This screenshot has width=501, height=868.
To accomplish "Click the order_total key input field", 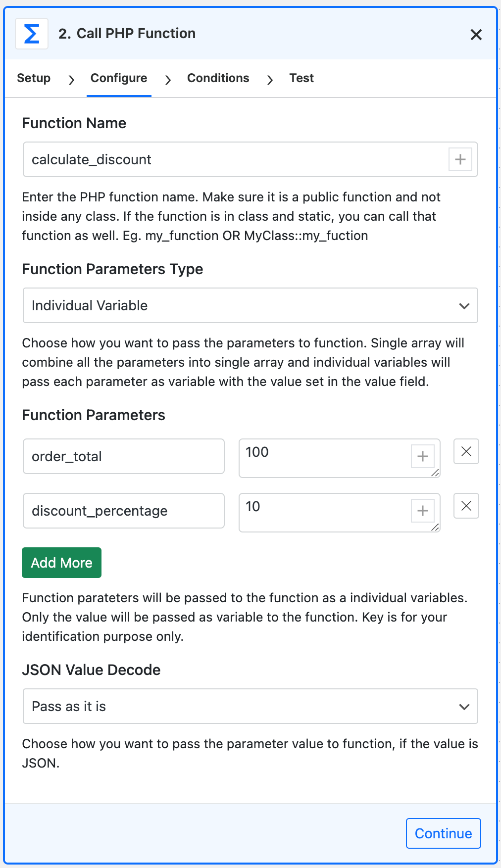I will pyautogui.click(x=124, y=456).
